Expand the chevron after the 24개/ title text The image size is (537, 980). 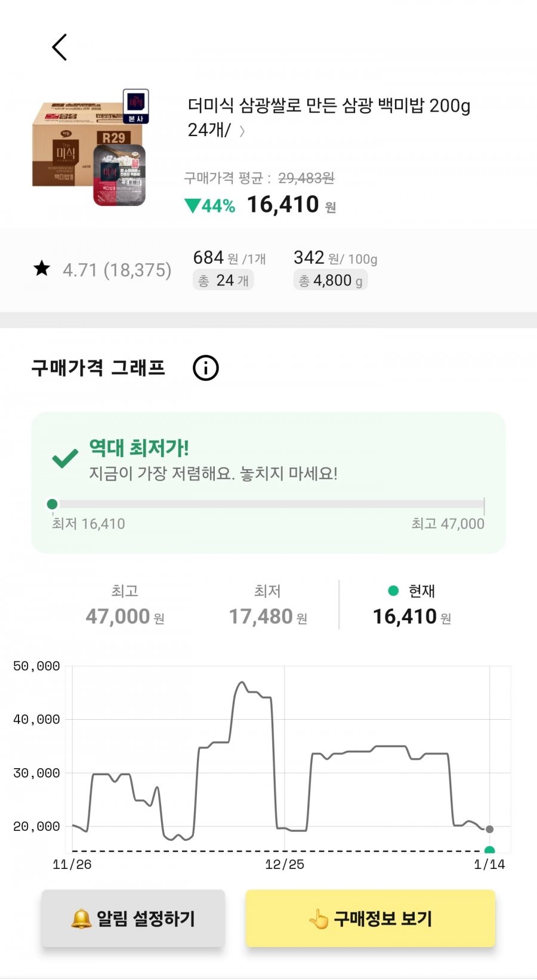[242, 131]
